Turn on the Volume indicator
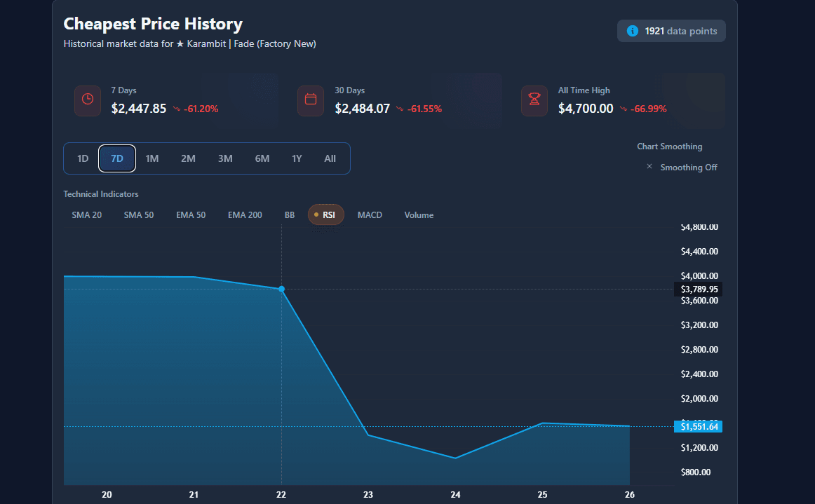The width and height of the screenshot is (815, 504). 419,214
